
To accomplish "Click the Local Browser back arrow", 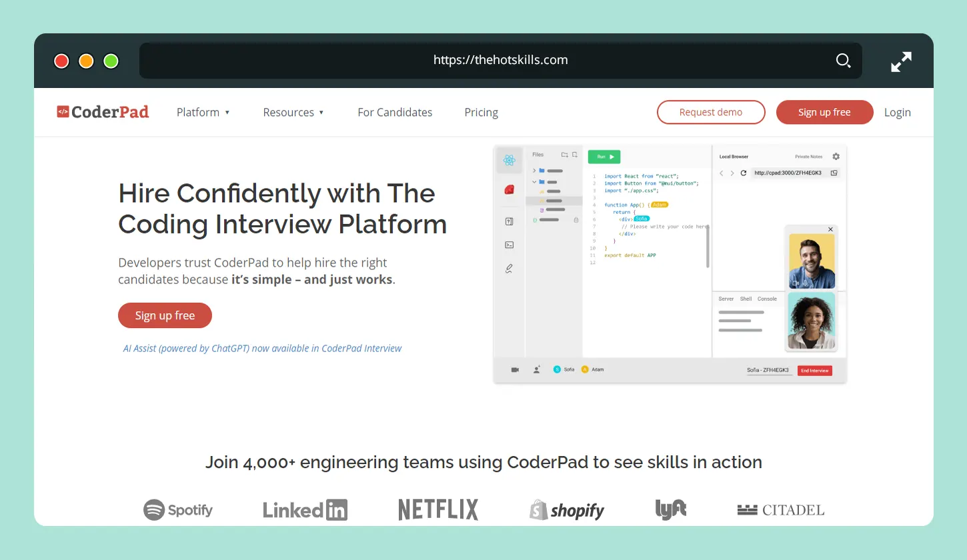I will [721, 173].
